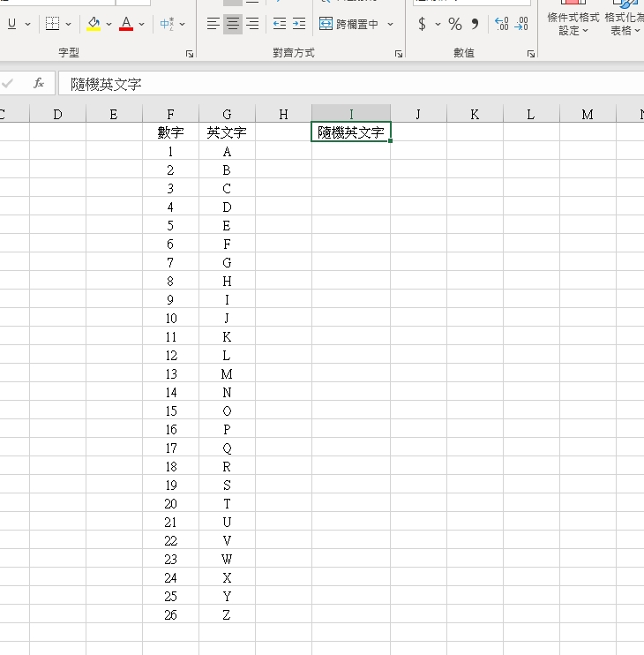Select cell with 數字 header
The width and height of the screenshot is (644, 655).
(x=170, y=132)
